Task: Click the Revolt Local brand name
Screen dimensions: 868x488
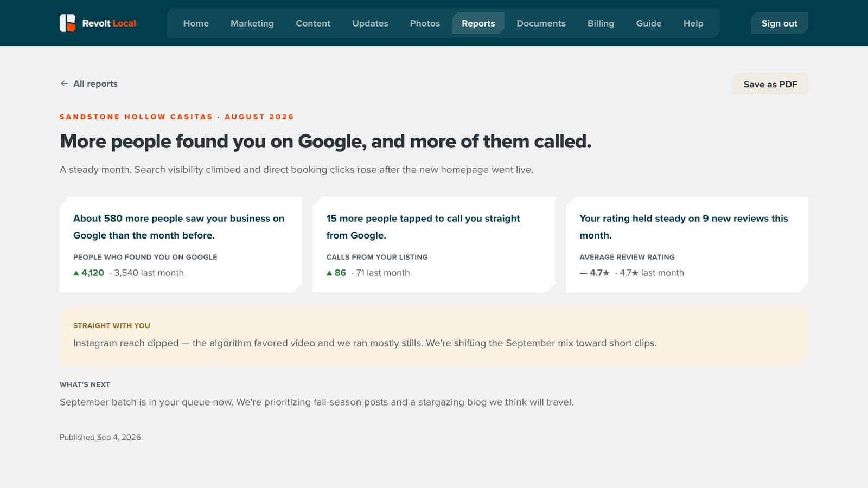Action: tap(109, 23)
